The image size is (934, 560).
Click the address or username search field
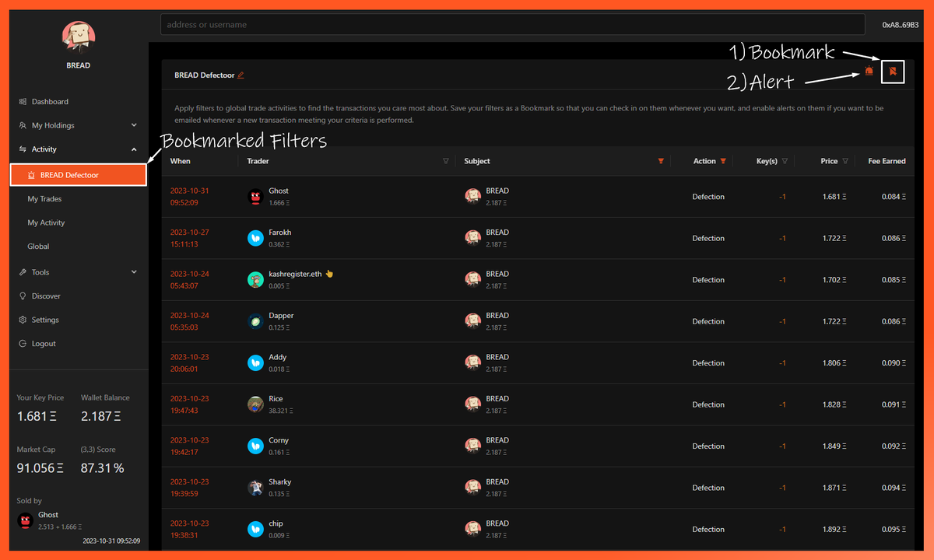tap(512, 24)
